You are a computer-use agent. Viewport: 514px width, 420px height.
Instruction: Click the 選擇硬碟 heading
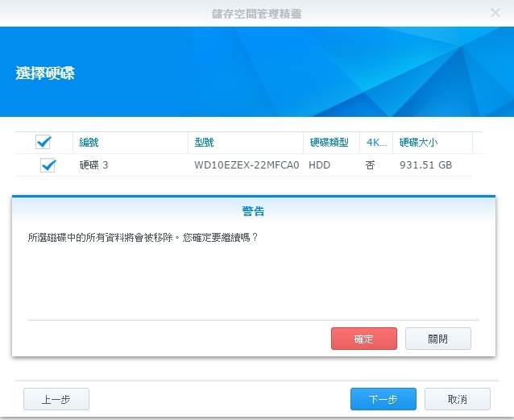(x=45, y=73)
